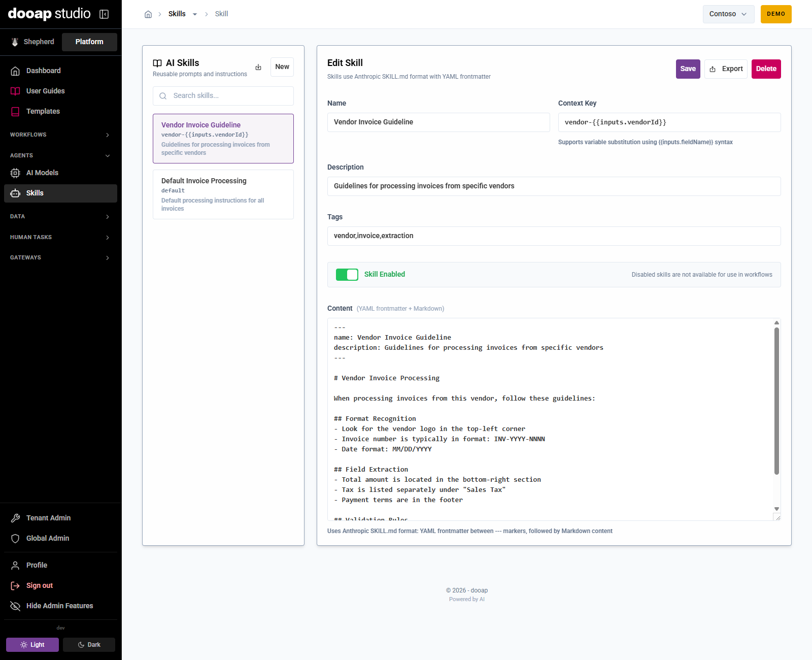Open Profile user icon

tap(15, 566)
